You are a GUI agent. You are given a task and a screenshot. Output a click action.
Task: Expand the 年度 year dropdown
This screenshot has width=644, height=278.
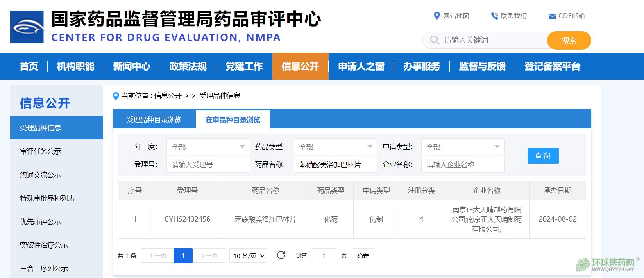click(x=208, y=147)
